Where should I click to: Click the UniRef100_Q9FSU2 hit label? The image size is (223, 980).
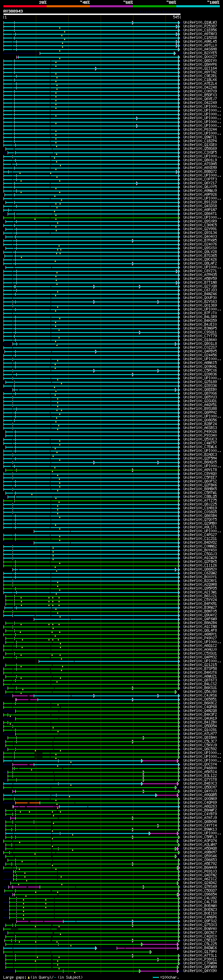click(x=200, y=921)
